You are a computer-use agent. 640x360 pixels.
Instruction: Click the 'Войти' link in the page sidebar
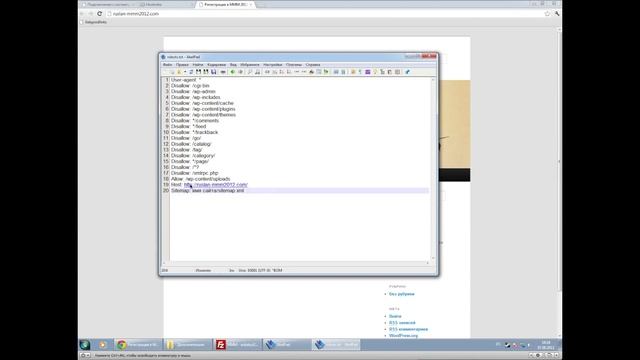(395, 316)
